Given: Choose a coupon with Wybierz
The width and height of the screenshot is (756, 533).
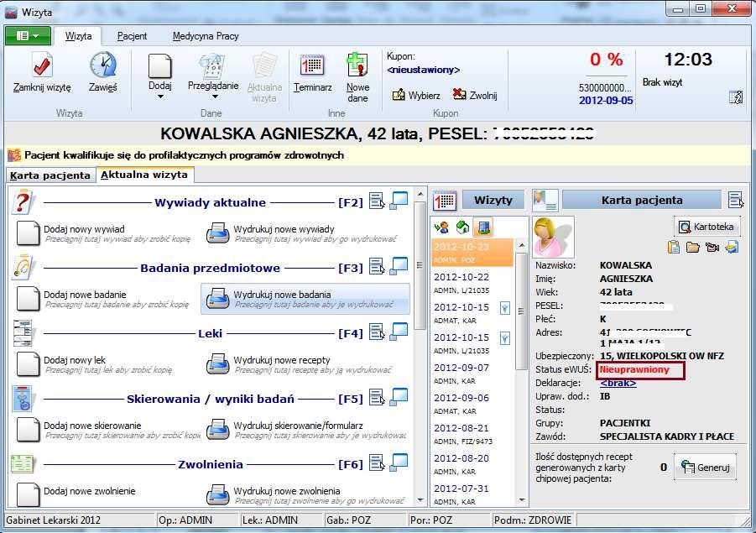Looking at the screenshot, I should (x=416, y=95).
